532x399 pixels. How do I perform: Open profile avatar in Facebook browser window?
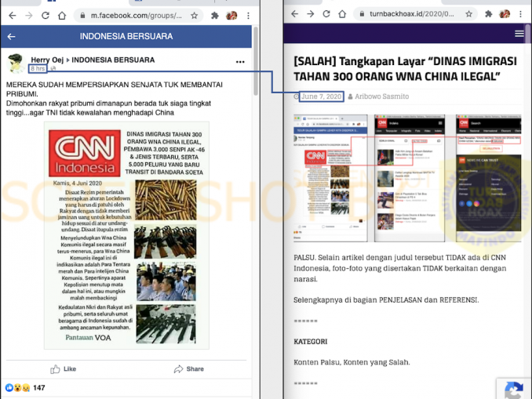tap(231, 16)
